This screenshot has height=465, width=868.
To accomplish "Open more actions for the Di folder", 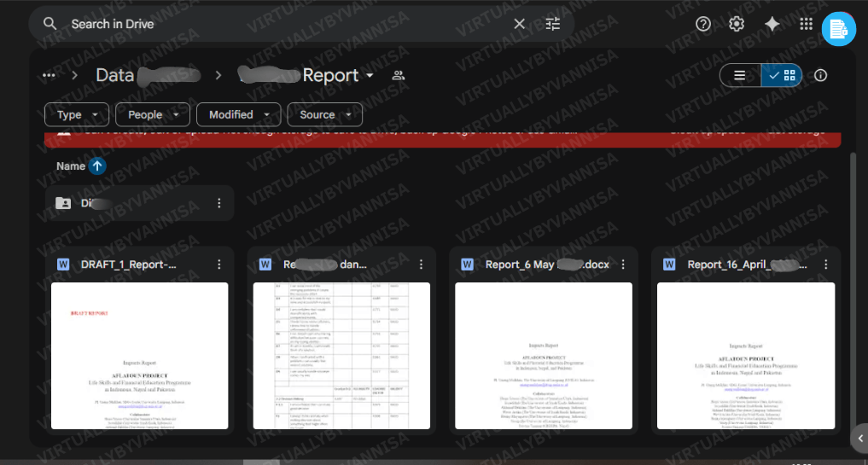I will coord(219,203).
